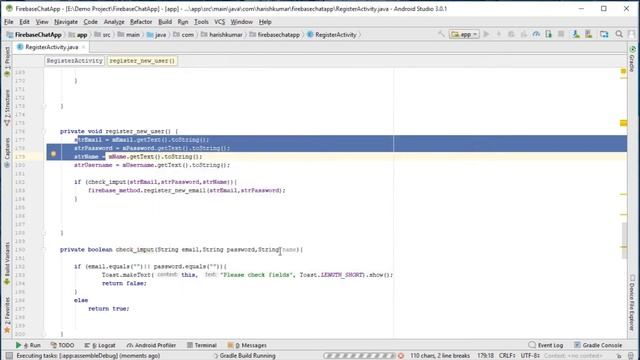The image size is (640, 360).
Task: Launch the Profile app gauge icon
Action: (x=536, y=34)
